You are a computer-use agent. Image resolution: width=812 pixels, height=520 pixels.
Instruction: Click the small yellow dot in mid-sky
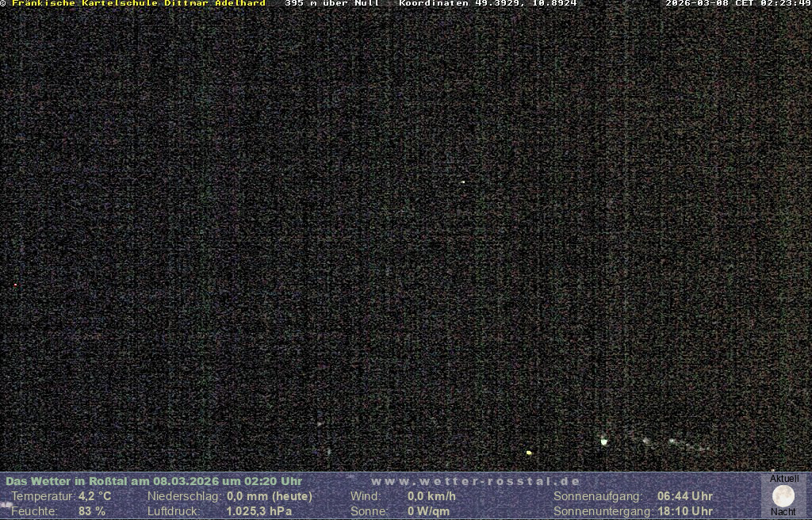463,182
